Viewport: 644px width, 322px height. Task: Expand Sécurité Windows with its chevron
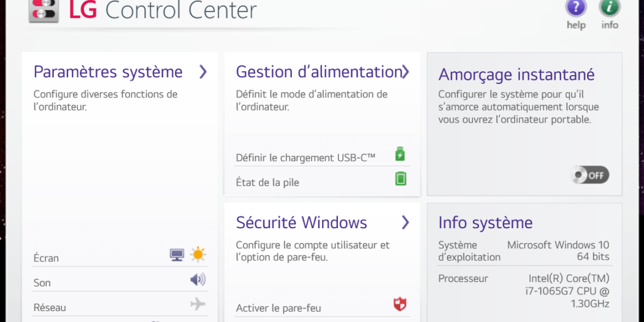click(405, 222)
